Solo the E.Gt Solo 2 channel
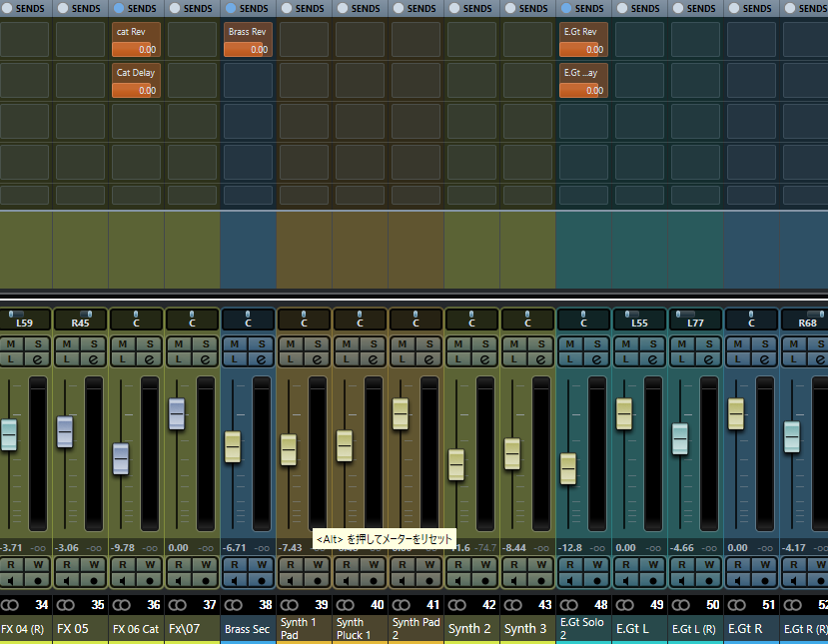 [597, 344]
